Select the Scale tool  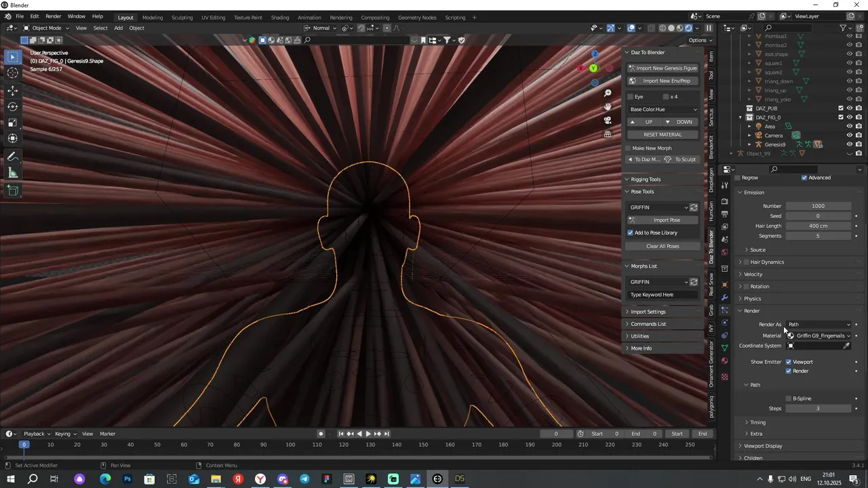(13, 123)
